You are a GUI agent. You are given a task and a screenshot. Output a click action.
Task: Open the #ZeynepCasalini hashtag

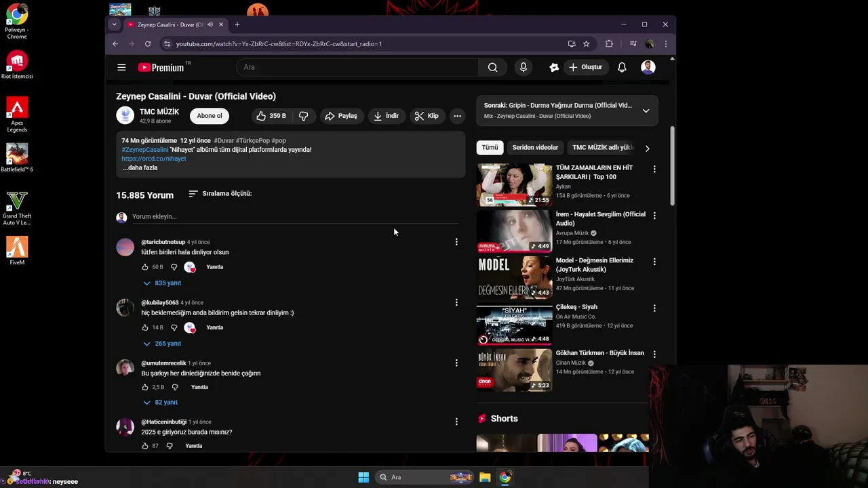[145, 150]
